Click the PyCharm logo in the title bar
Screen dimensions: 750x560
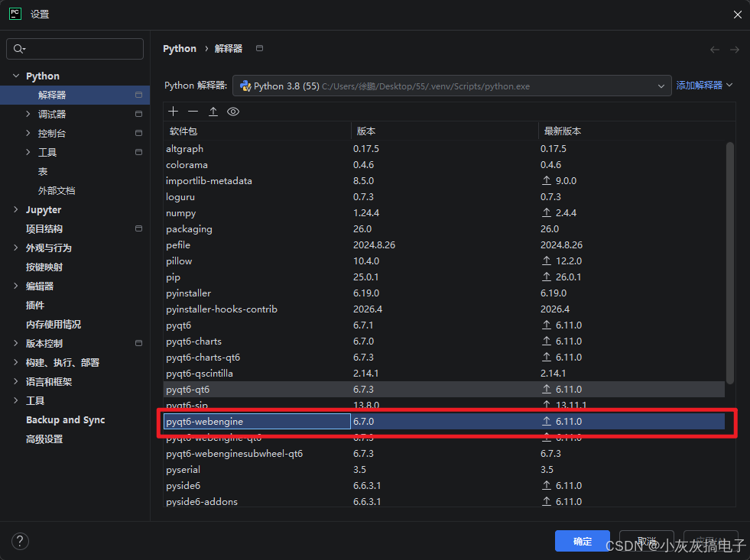pyautogui.click(x=15, y=14)
